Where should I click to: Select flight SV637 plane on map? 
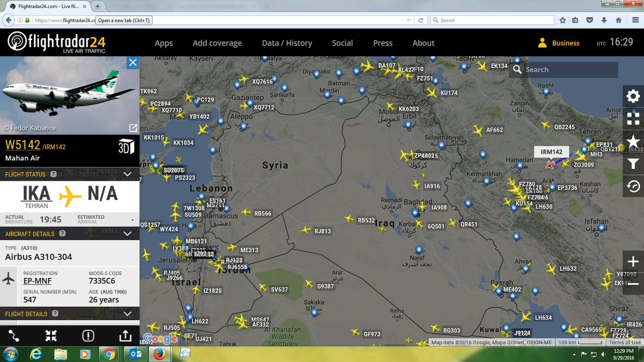coord(262,287)
